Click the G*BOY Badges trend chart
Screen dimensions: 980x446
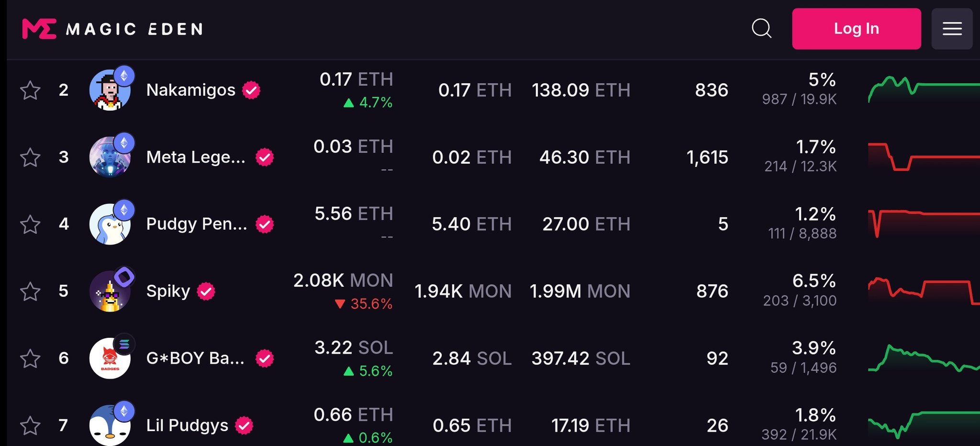click(924, 358)
